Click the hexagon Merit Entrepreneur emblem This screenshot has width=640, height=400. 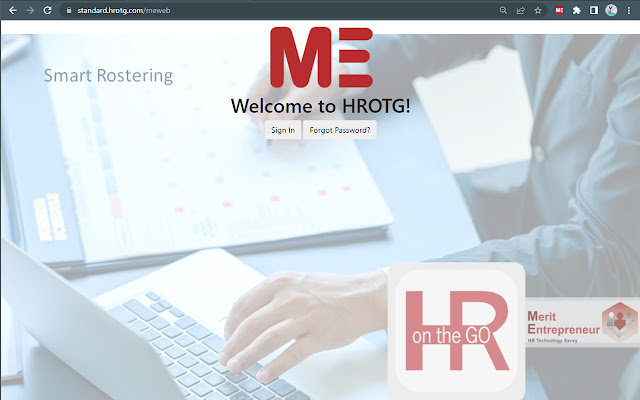[x=620, y=322]
